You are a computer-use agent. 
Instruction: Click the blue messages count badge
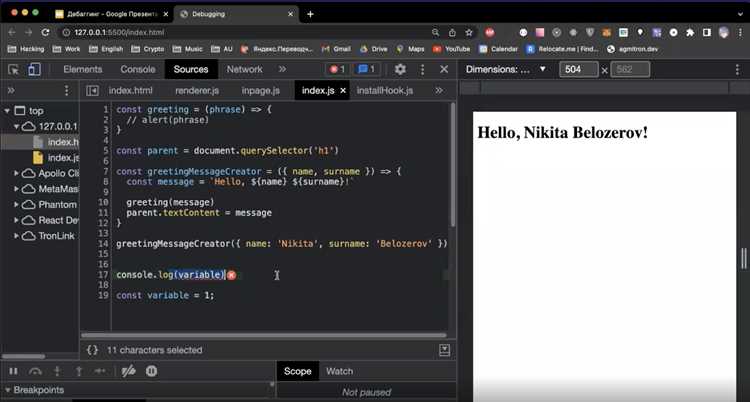pyautogui.click(x=366, y=69)
